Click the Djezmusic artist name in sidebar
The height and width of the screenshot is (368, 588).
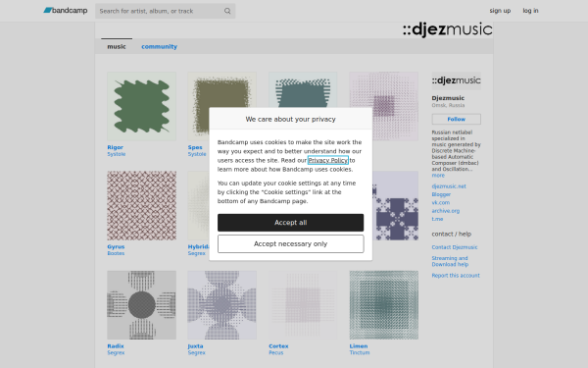[x=448, y=98]
